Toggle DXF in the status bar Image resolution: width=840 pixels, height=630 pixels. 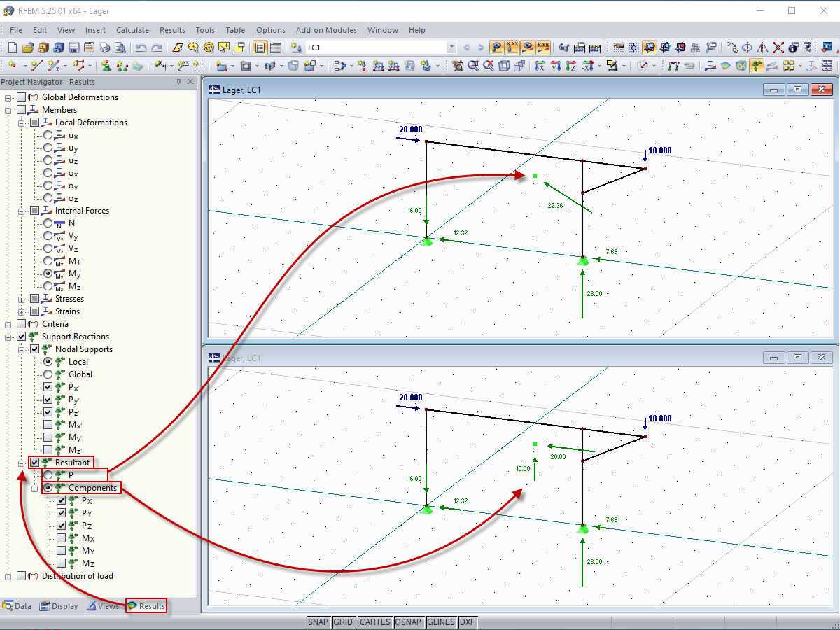[467, 622]
